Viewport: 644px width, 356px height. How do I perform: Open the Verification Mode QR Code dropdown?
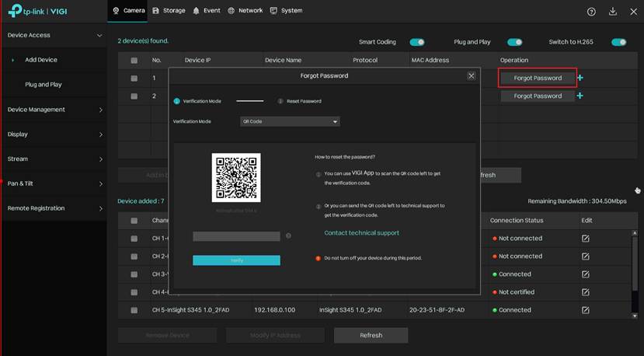(x=290, y=121)
